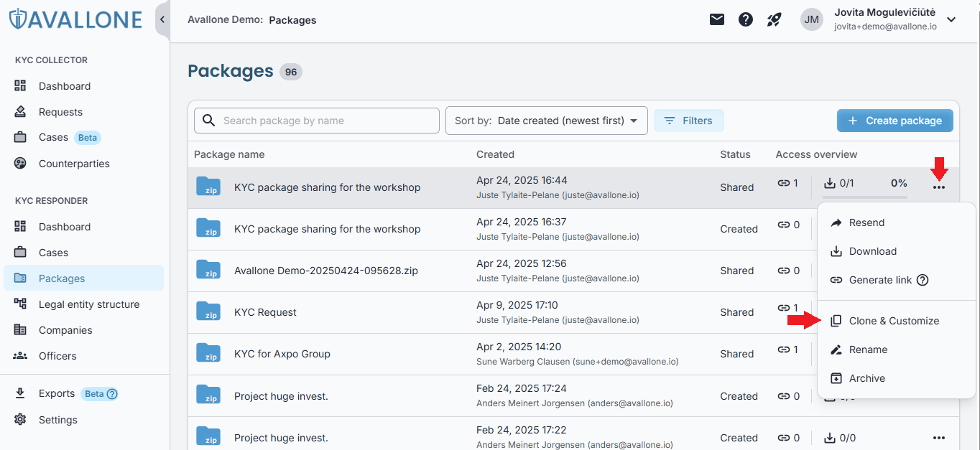Open the mail envelope icon in header
This screenshot has width=980, height=450.
coord(717,19)
